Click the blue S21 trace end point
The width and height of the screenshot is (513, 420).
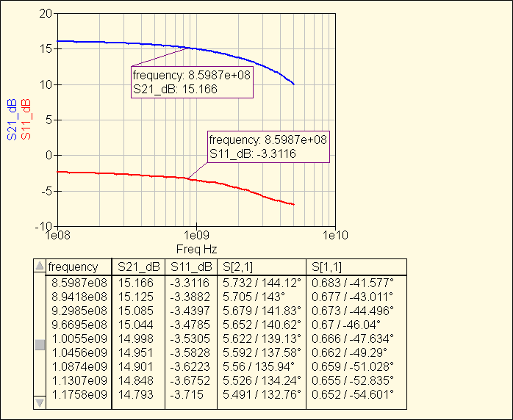click(294, 84)
